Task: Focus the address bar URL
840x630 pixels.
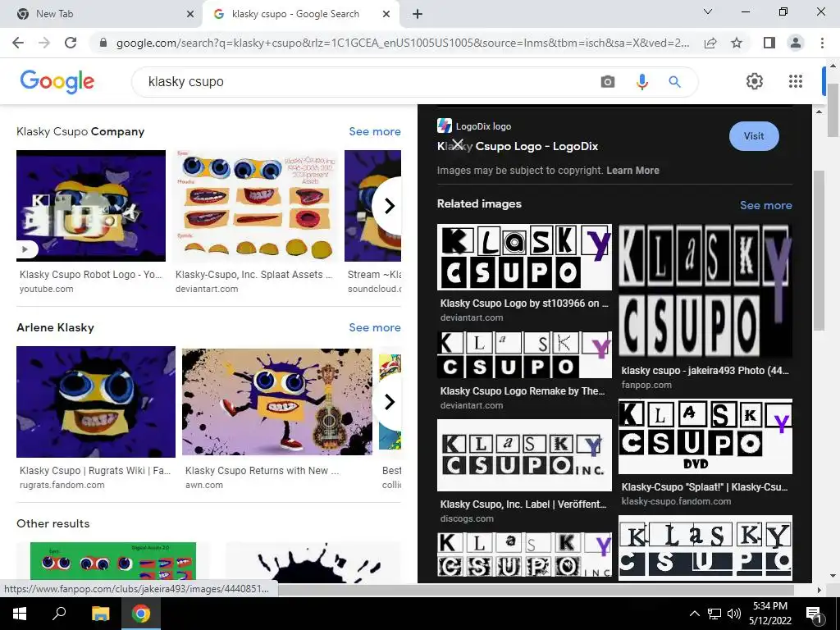Action: (403, 43)
